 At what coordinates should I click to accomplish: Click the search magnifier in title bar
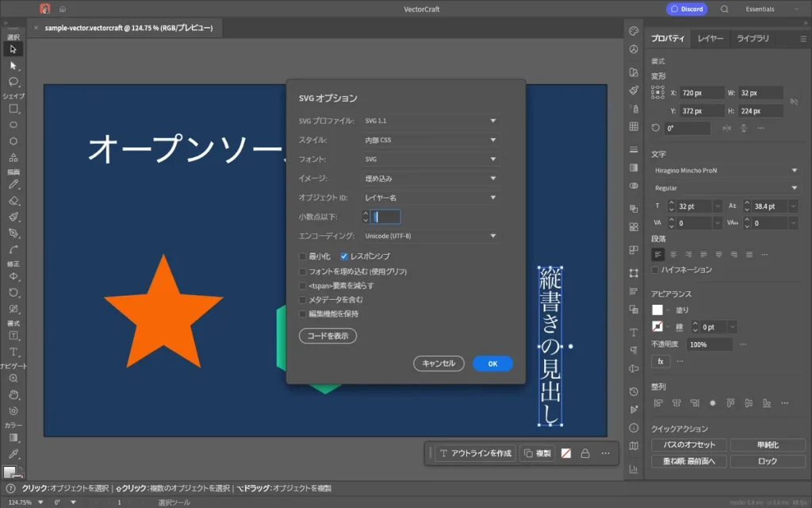tap(725, 9)
